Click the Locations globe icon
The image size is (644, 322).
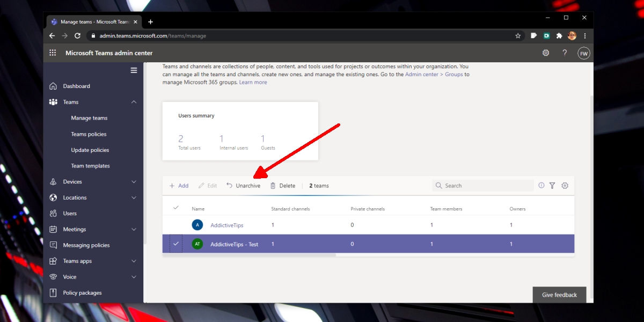[x=53, y=197]
